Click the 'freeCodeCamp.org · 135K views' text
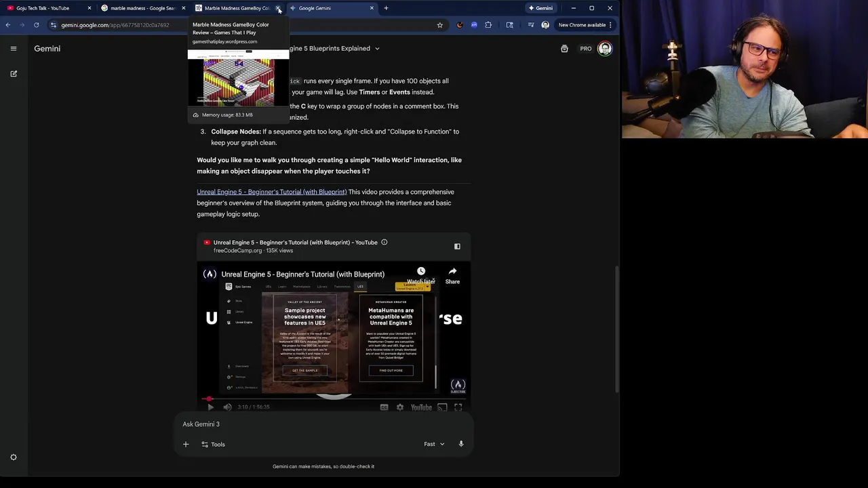The height and width of the screenshot is (488, 868). [253, 251]
